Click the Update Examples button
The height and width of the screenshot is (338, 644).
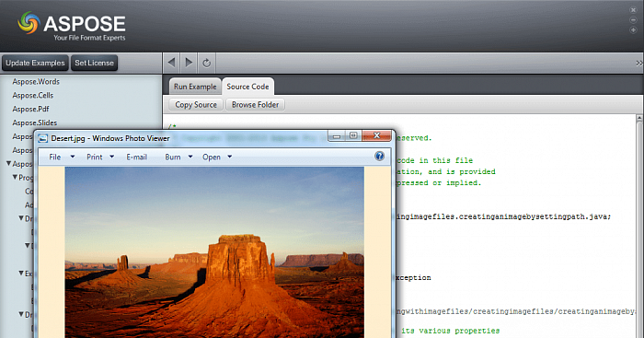tap(35, 63)
